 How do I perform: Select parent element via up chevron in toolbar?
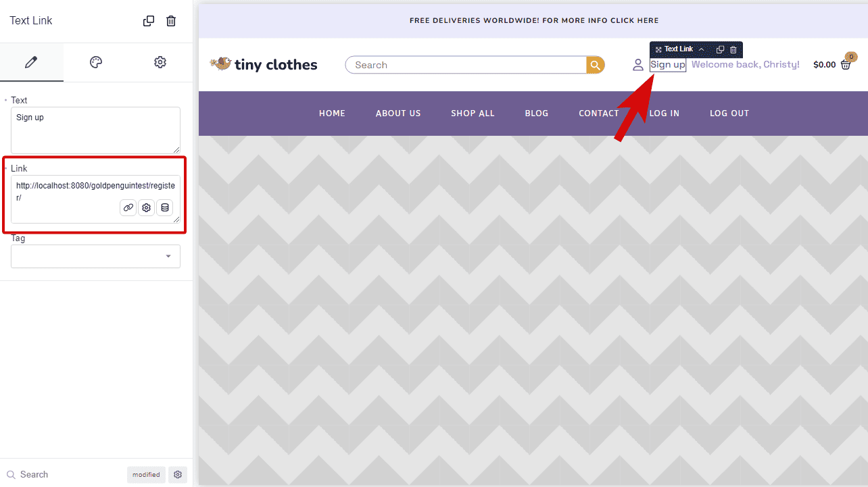[702, 49]
